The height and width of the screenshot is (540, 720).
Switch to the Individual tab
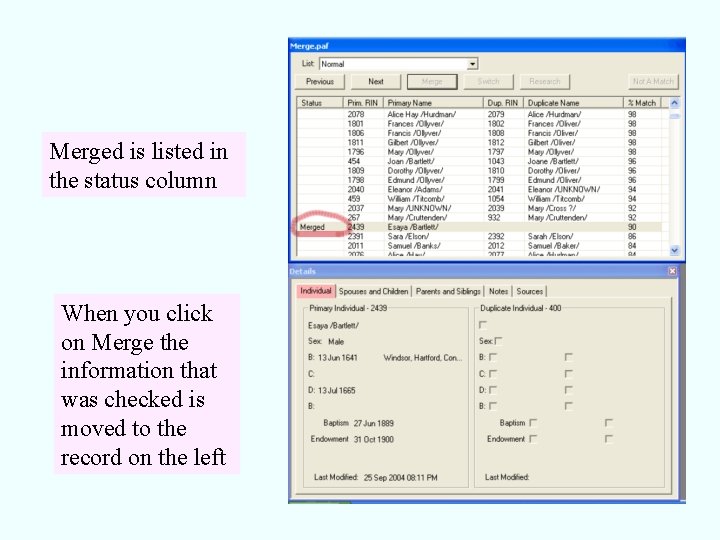coord(316,291)
